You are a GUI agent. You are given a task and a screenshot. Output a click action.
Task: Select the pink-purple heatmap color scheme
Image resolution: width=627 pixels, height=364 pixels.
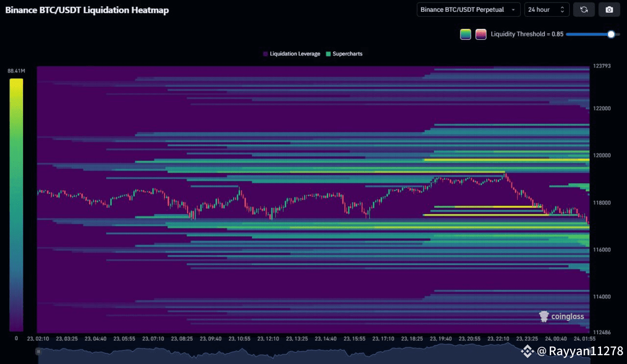[481, 34]
